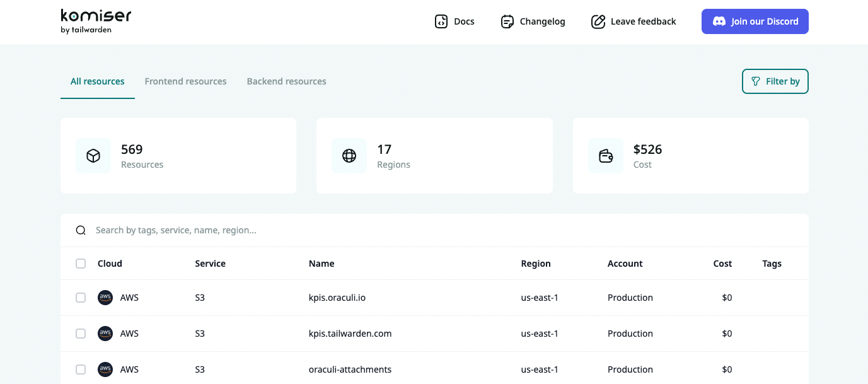868x384 pixels.
Task: Open the Changelog link
Action: point(542,21)
